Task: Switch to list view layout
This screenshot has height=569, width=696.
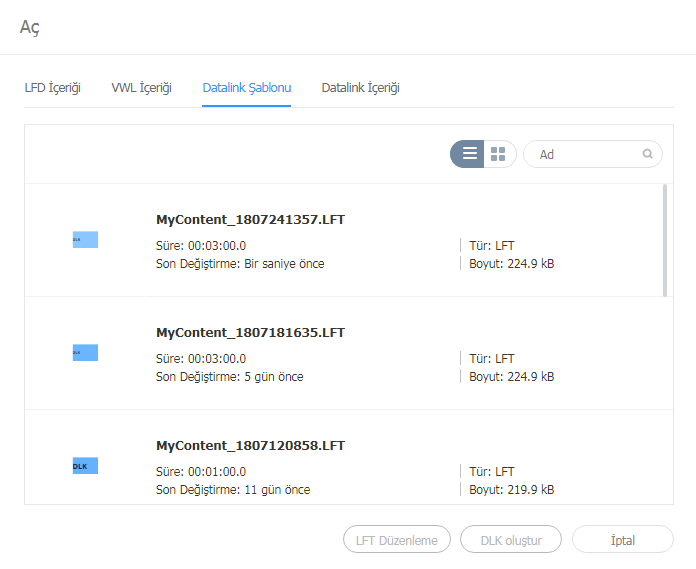Action: pos(468,154)
